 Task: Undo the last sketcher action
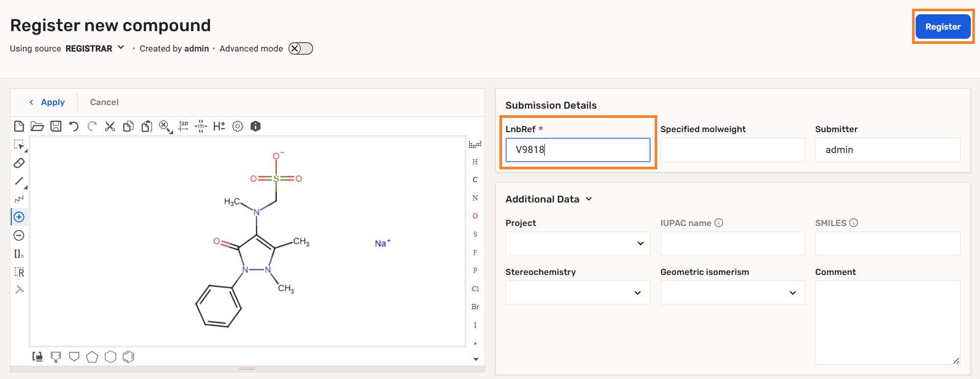(x=74, y=127)
